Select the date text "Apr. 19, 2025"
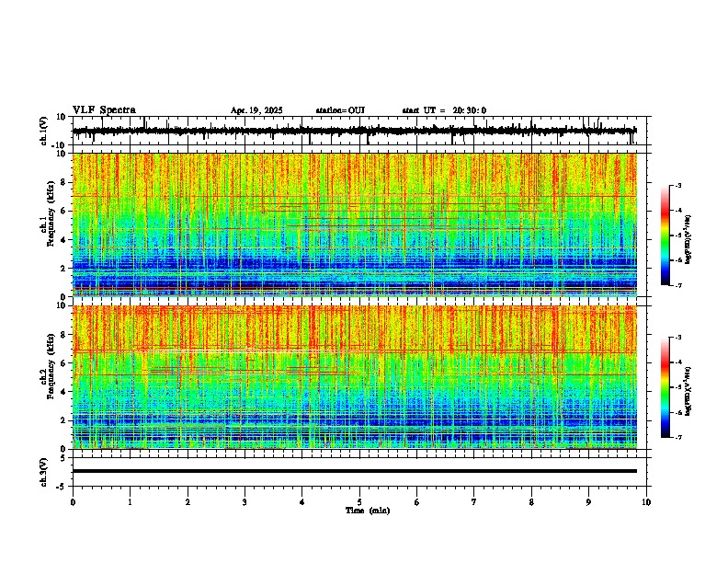The width and height of the screenshot is (728, 563). pyautogui.click(x=256, y=110)
